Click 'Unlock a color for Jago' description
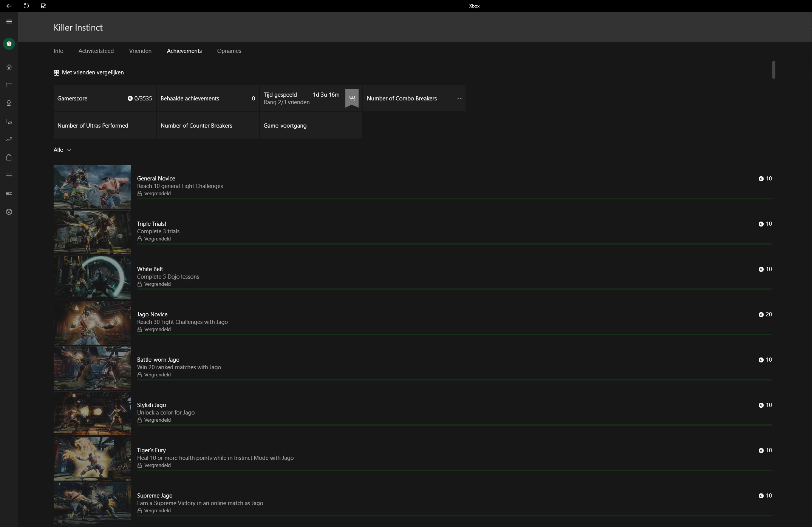 coord(165,413)
